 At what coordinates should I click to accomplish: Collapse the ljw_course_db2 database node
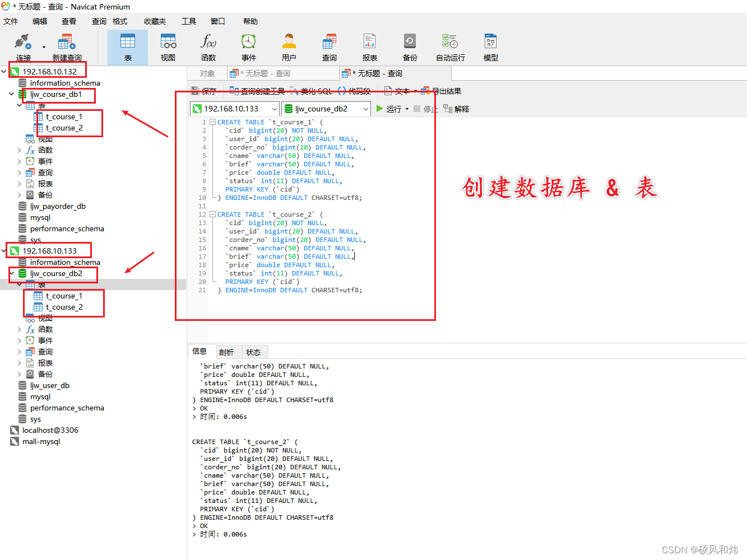point(11,273)
